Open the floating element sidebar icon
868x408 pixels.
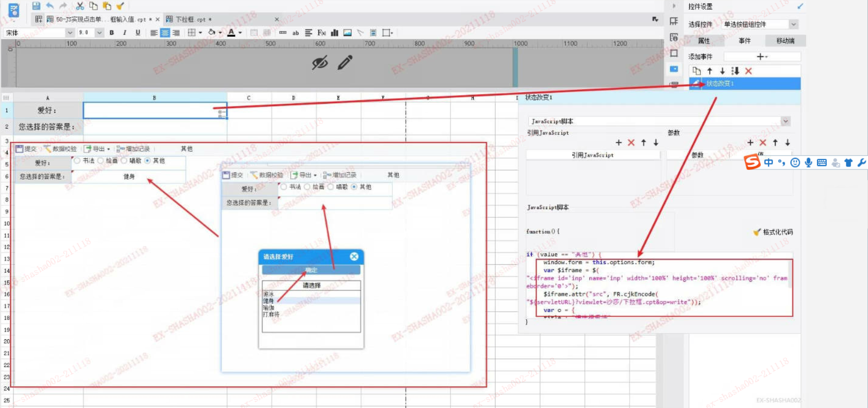coord(674,53)
